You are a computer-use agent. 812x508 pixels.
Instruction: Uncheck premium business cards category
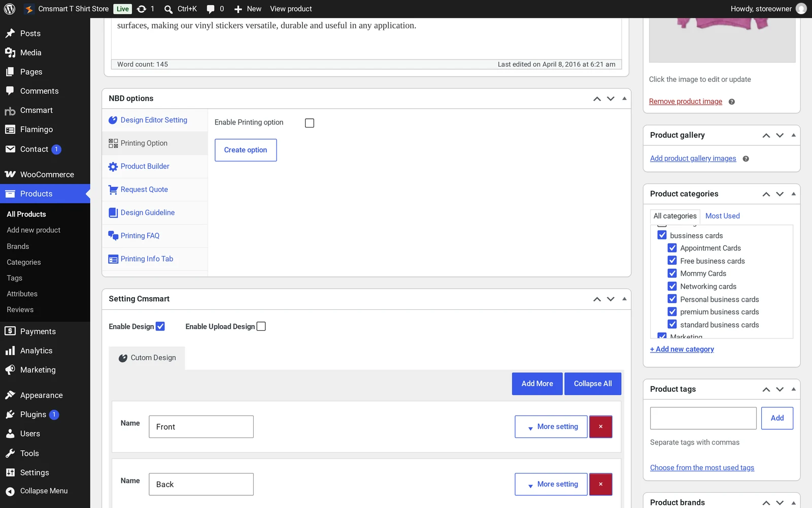tap(672, 311)
